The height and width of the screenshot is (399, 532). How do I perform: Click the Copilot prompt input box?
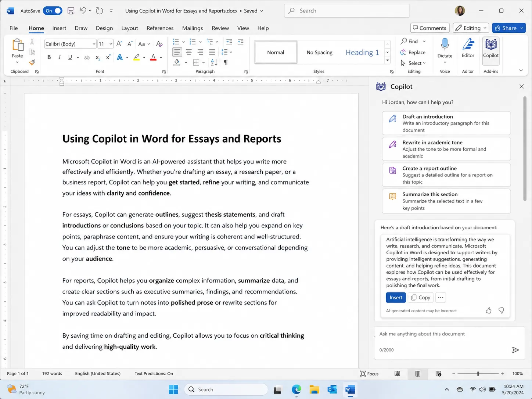click(x=449, y=343)
